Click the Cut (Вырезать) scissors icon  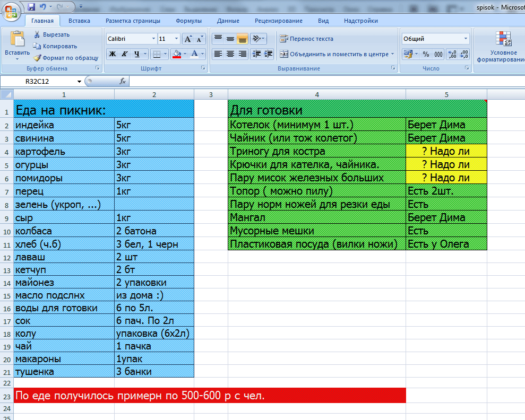(x=38, y=34)
